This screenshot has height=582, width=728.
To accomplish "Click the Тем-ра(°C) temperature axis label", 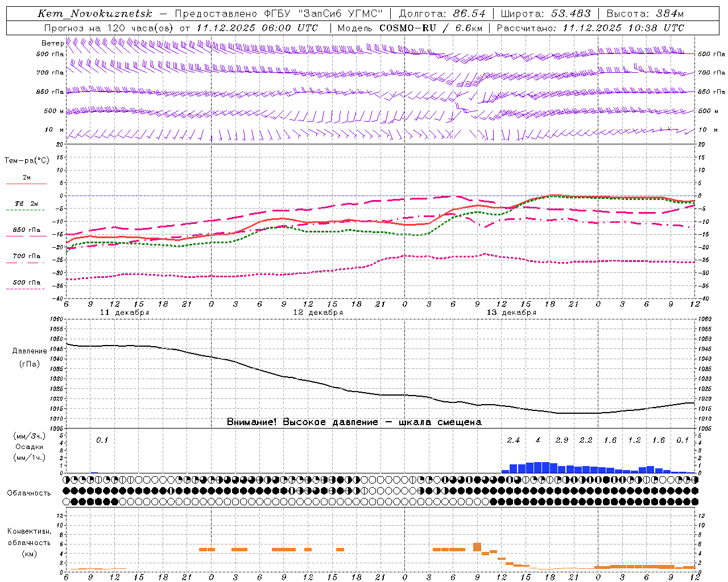I will point(27,161).
